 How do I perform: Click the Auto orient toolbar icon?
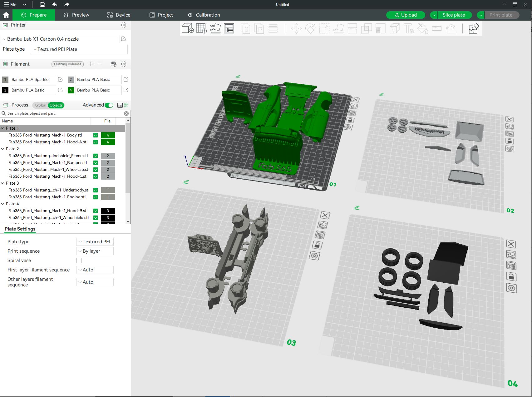[x=215, y=29]
